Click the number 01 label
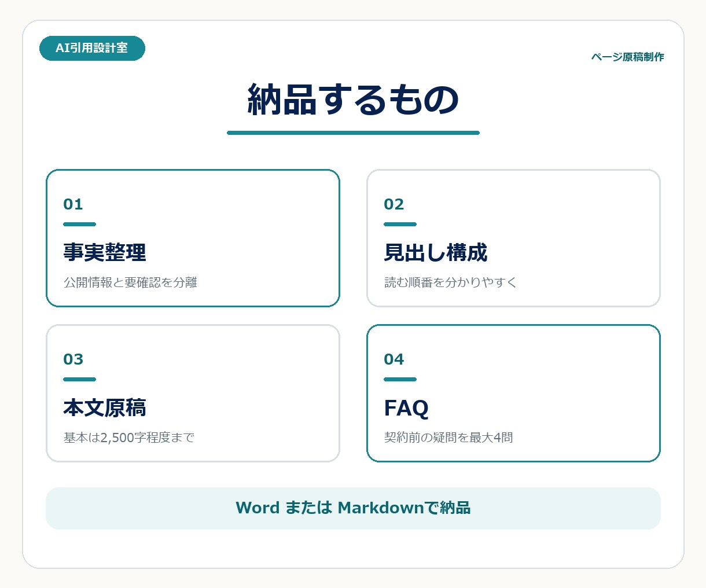Screen dimensions: 706x588 (73, 204)
